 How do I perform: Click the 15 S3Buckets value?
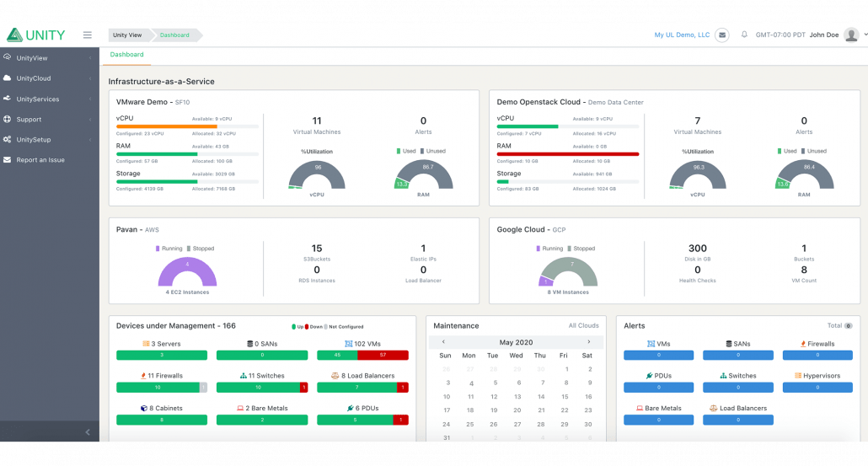[317, 249]
